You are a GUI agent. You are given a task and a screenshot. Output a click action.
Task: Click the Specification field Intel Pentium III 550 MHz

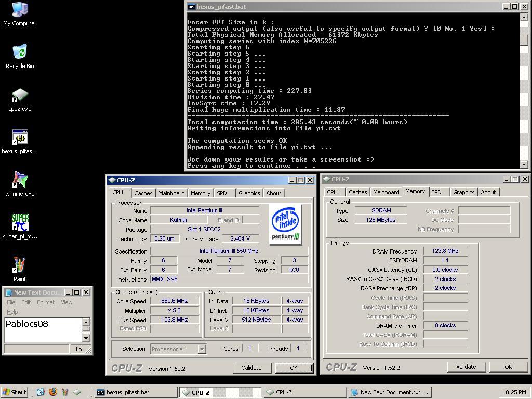pyautogui.click(x=229, y=251)
